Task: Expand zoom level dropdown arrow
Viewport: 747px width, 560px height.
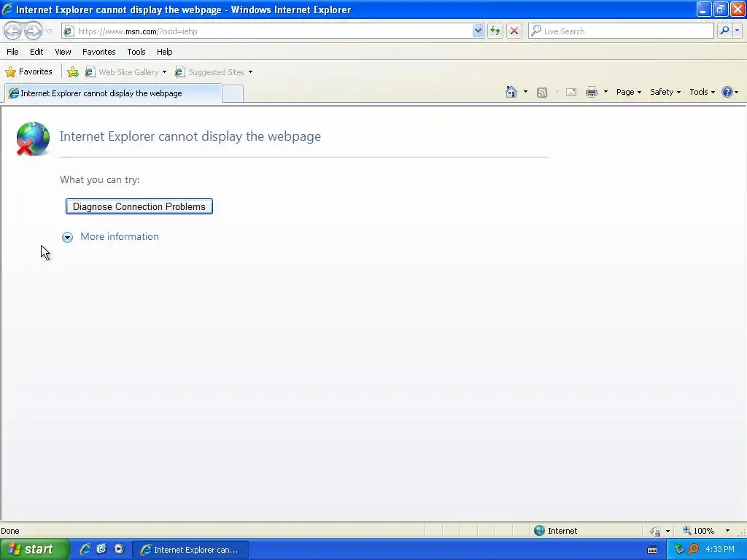Action: click(727, 531)
